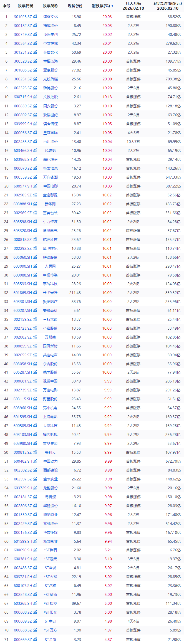This screenshot has width=184, height=644.
Task: Click chart icon next to 603103.SH
Action: coord(35,435)
